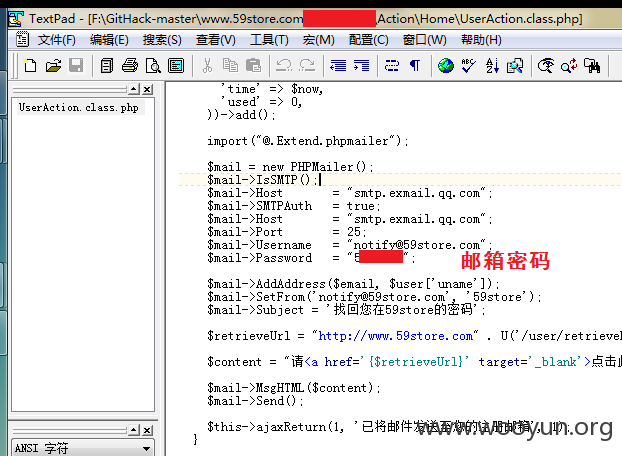This screenshot has height=456, width=622.
Task: Toggle word wrap icon
Action: pyautogui.click(x=392, y=65)
